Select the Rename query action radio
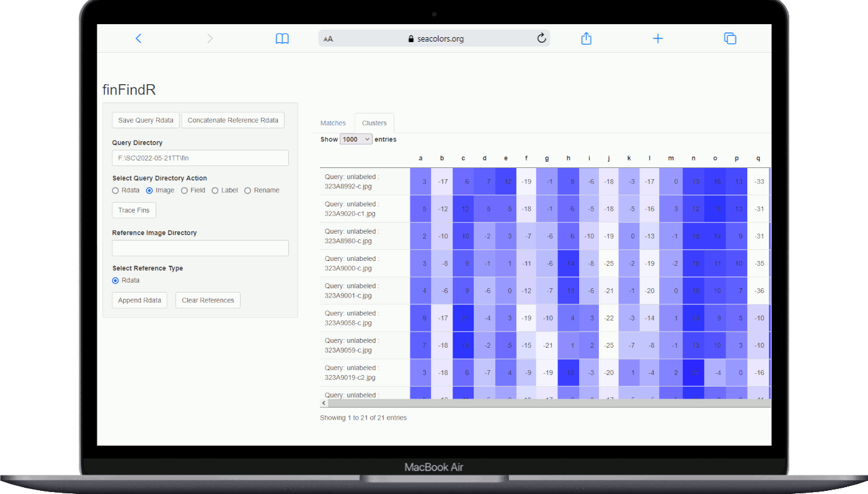Screen dimensions: 868x494 tap(247, 190)
